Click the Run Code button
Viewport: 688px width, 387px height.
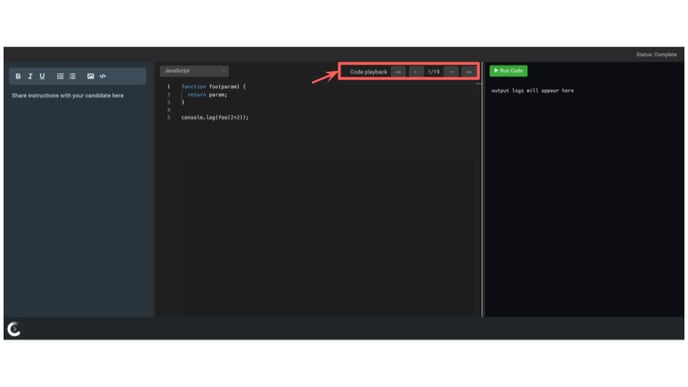coord(509,71)
